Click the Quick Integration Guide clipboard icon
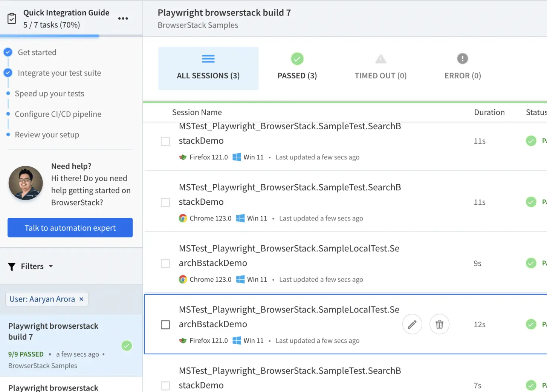 12,18
